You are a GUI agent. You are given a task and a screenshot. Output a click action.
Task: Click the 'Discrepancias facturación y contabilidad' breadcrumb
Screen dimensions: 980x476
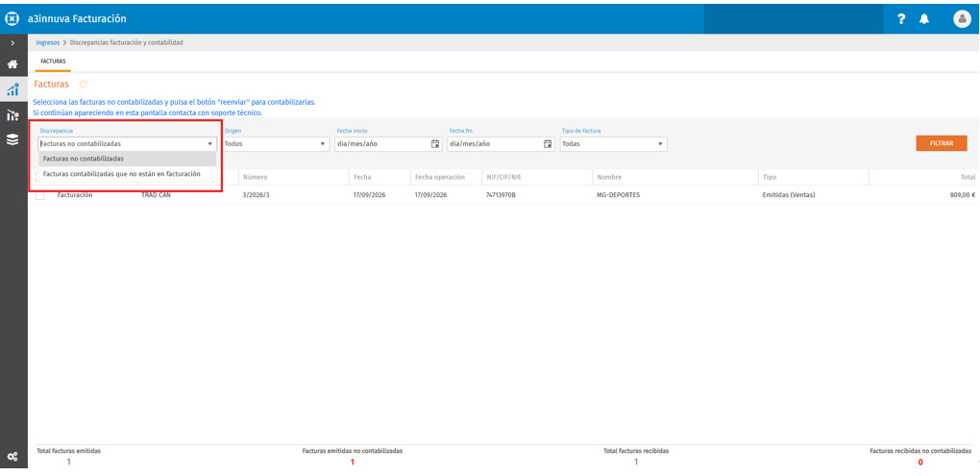126,42
